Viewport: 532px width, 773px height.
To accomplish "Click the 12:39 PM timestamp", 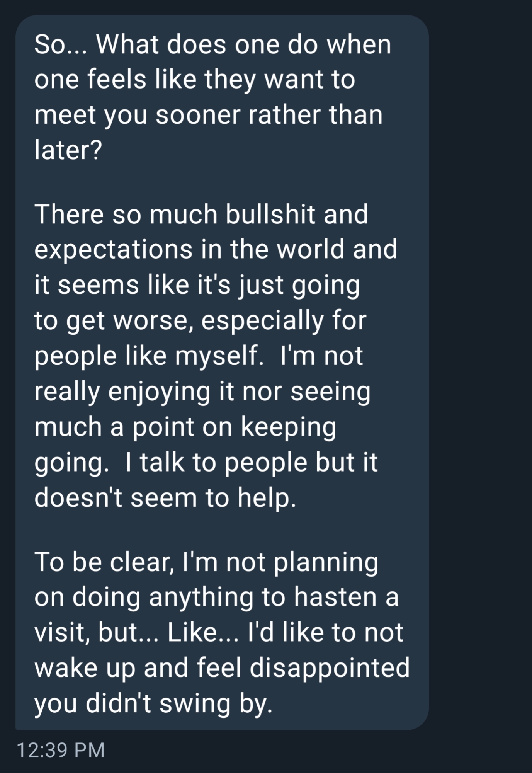I will coord(61,750).
